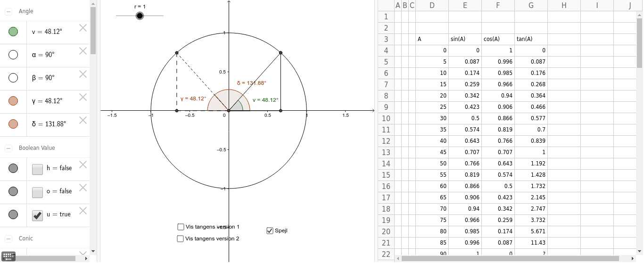
Task: Delete the u = true entry
Action: click(83, 211)
